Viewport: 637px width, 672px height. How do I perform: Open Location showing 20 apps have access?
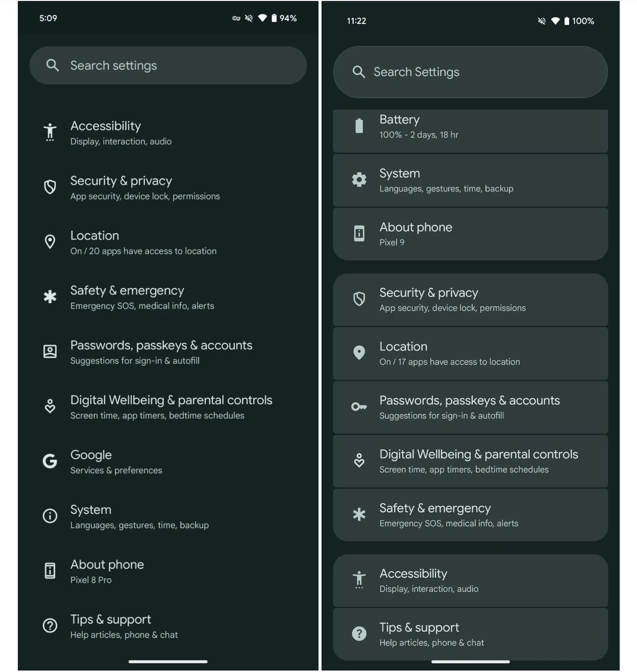(x=143, y=242)
